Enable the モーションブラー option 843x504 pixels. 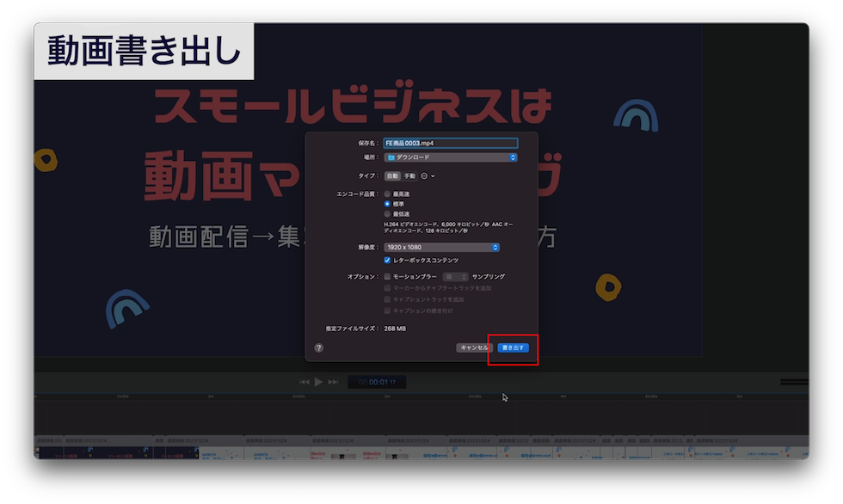coord(386,276)
